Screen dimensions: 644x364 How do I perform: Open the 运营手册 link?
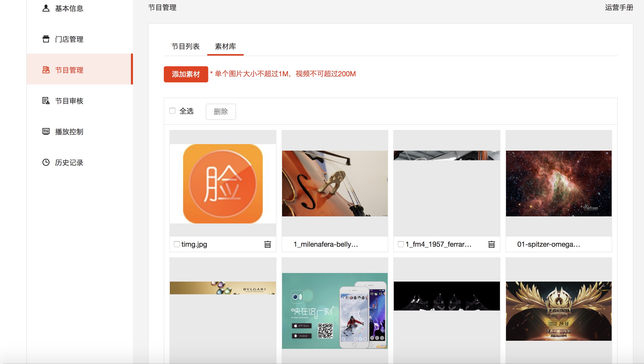click(x=619, y=8)
